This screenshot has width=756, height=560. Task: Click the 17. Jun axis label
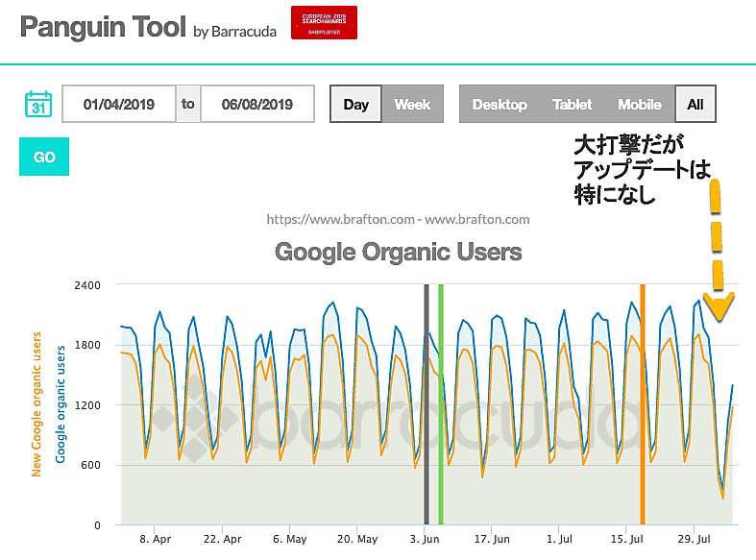(x=492, y=539)
